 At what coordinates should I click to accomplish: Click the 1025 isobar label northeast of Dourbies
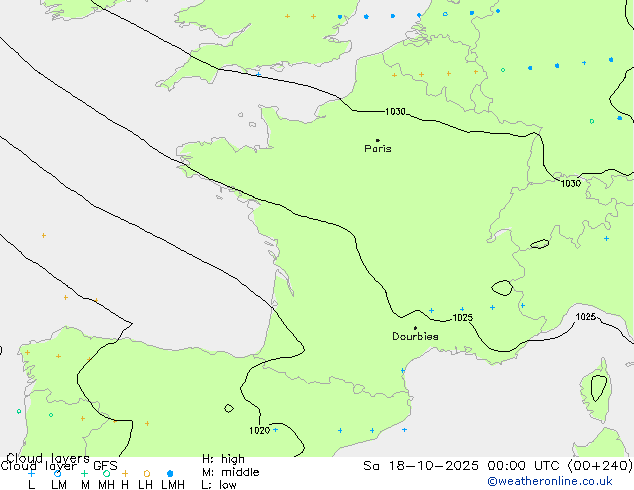(x=463, y=318)
